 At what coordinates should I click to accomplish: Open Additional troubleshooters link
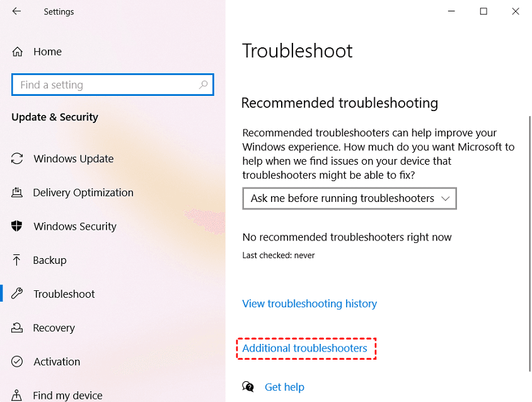[x=304, y=348]
